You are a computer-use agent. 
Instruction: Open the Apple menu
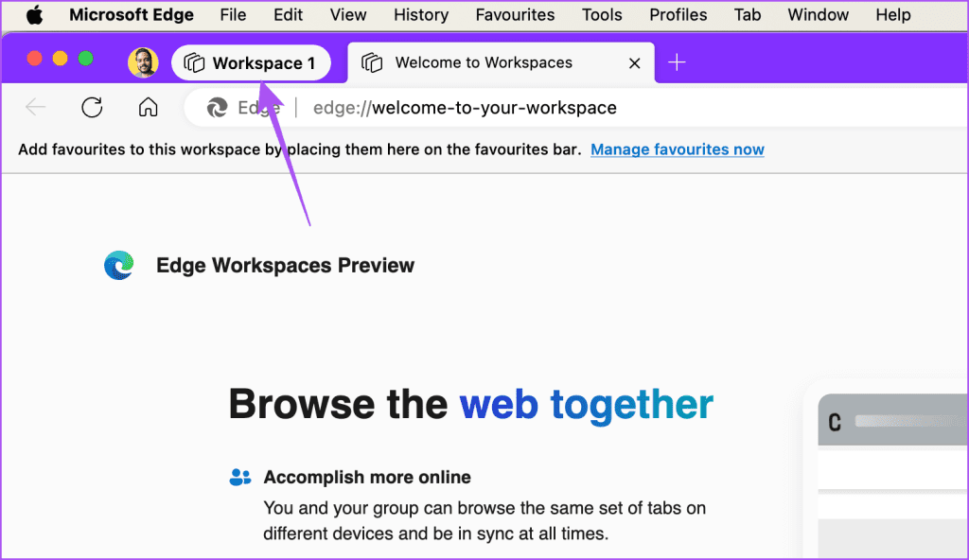tap(33, 14)
